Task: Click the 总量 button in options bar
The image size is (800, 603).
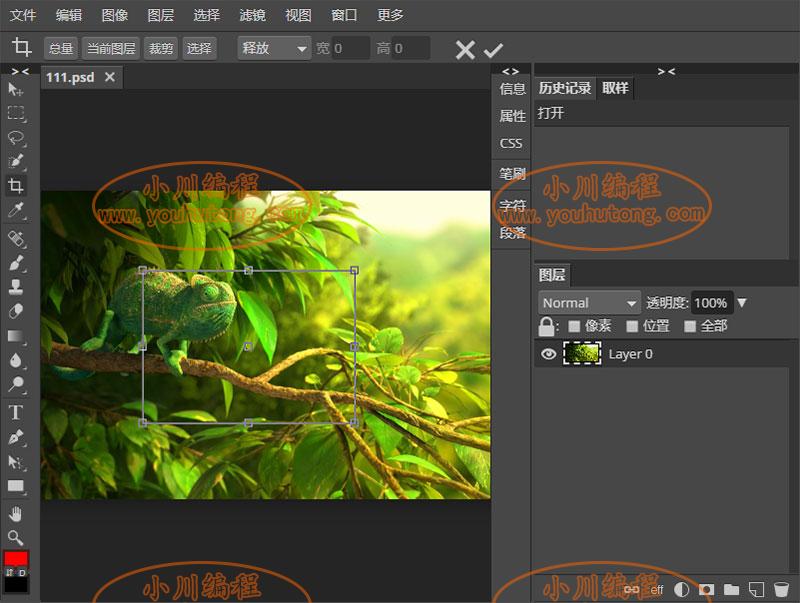Action: pyautogui.click(x=61, y=48)
